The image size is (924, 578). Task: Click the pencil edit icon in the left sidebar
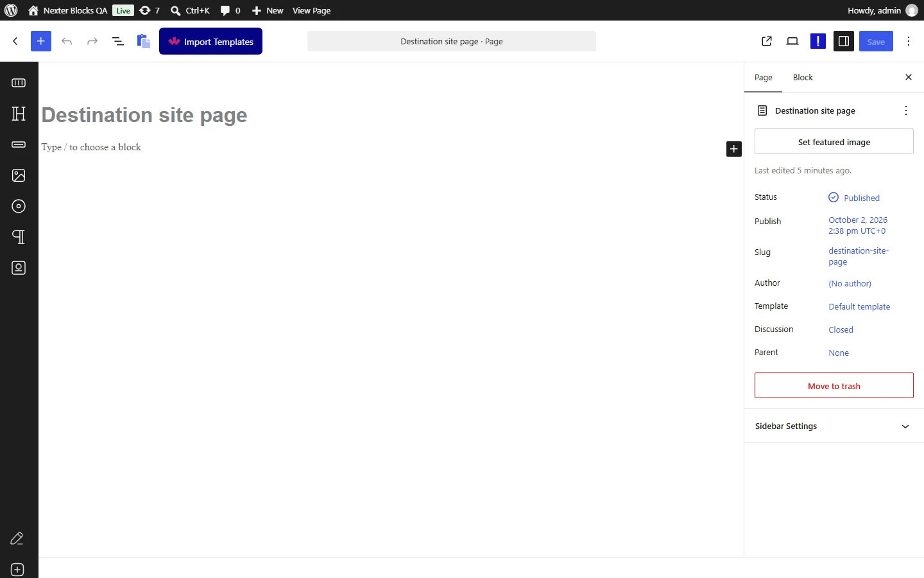tap(17, 538)
